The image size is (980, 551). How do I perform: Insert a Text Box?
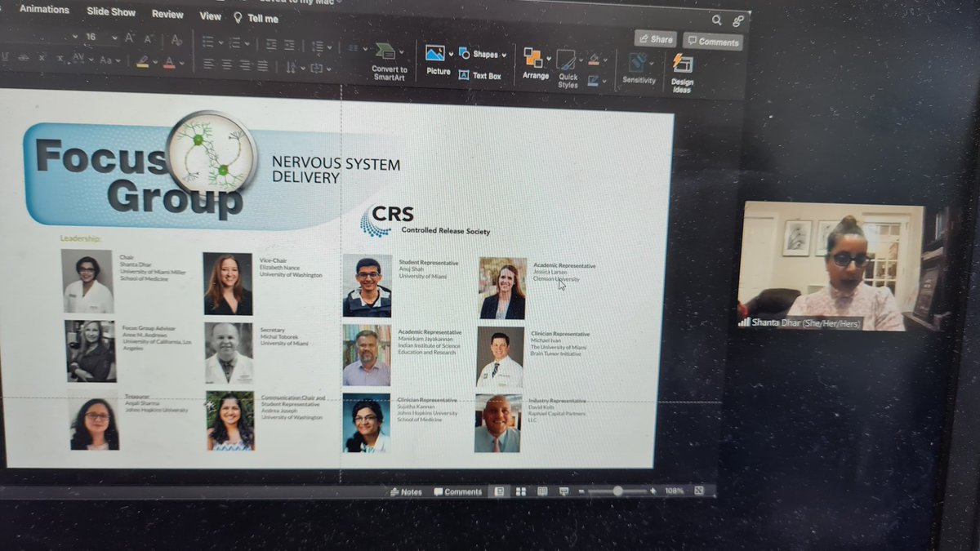(480, 75)
